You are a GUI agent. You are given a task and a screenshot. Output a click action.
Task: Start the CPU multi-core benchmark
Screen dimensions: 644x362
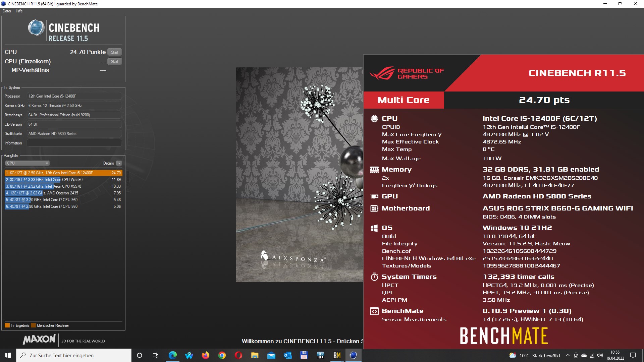114,52
